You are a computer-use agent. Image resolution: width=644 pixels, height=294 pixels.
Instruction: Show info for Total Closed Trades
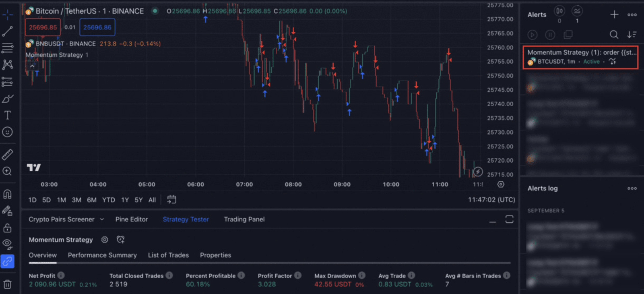[169, 275]
